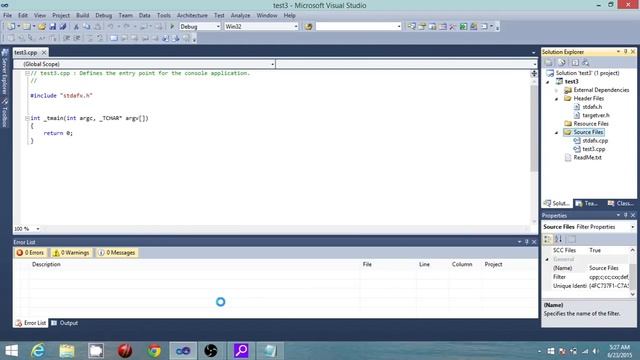This screenshot has height=360, width=640.
Task: Click the empty search combo box in toolbar
Action: click(358, 27)
